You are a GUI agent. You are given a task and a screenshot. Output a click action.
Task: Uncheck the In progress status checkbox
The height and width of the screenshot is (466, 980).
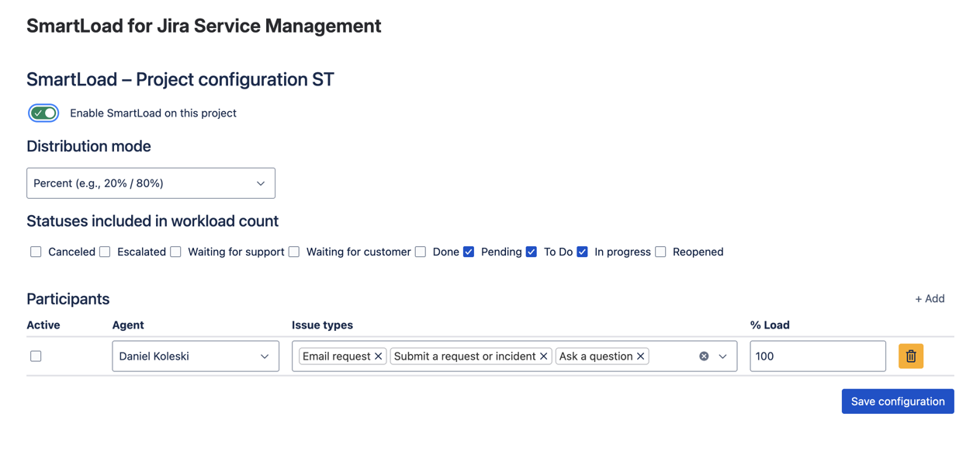coord(582,252)
